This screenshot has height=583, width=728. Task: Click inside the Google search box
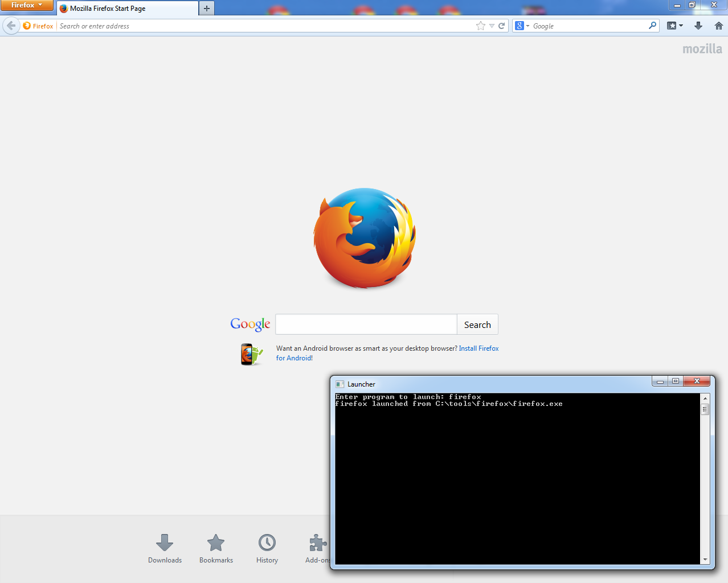(x=366, y=324)
